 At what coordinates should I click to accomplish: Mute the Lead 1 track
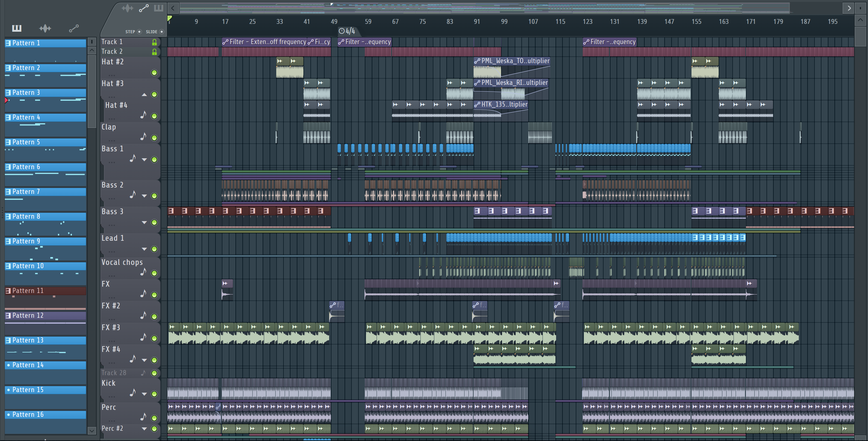[x=154, y=249]
